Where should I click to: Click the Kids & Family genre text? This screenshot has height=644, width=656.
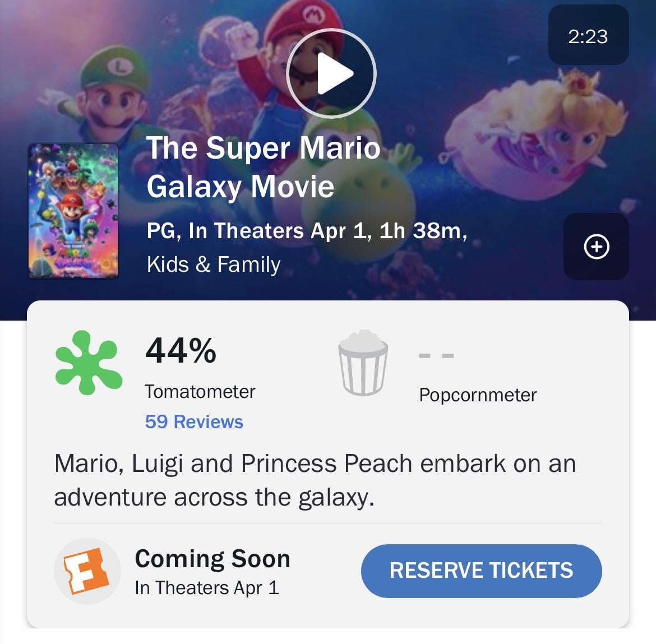[x=214, y=264]
